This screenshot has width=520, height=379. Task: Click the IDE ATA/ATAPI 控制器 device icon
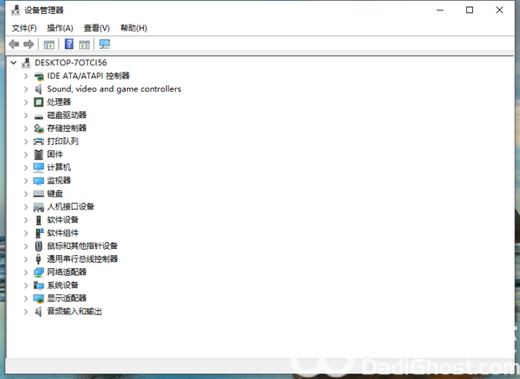tap(39, 76)
